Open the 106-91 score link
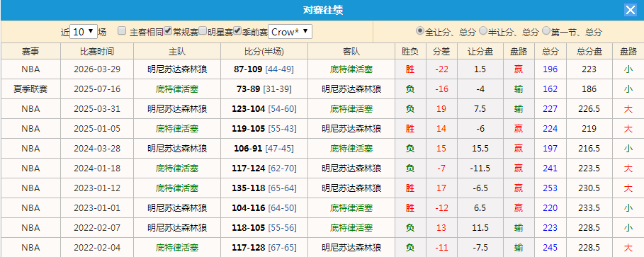 pos(248,148)
